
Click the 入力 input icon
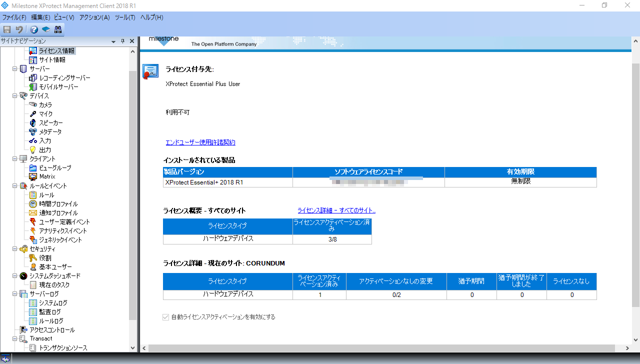pos(33,141)
